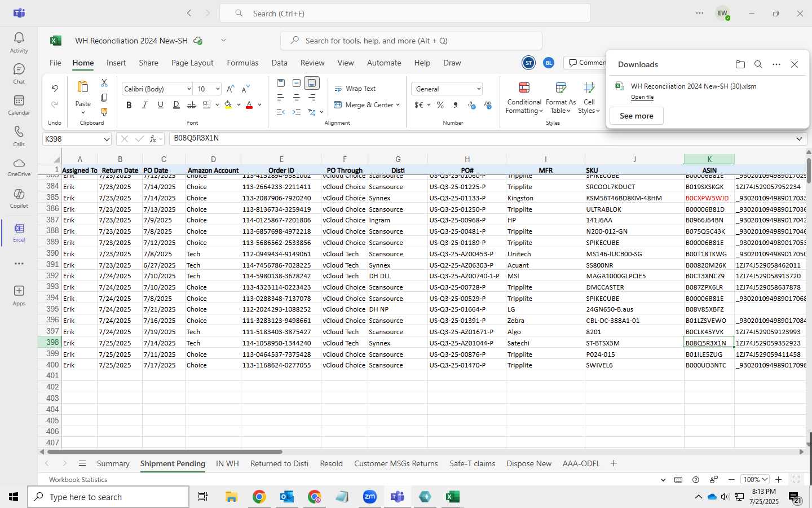Click the Paste clipboard icon
This screenshot has width=812, height=508.
point(83,87)
